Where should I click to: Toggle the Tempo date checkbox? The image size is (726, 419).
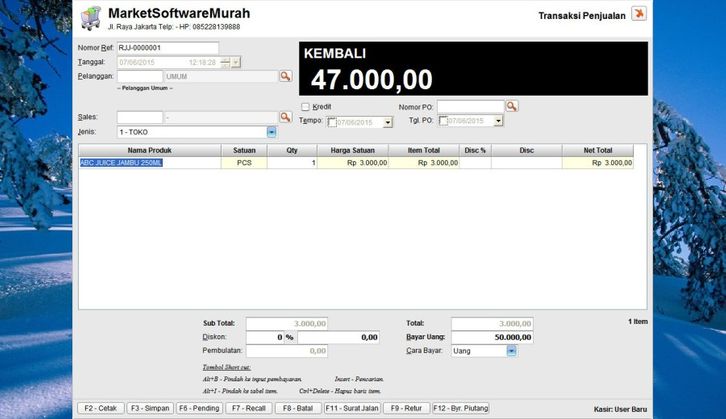coord(332,121)
